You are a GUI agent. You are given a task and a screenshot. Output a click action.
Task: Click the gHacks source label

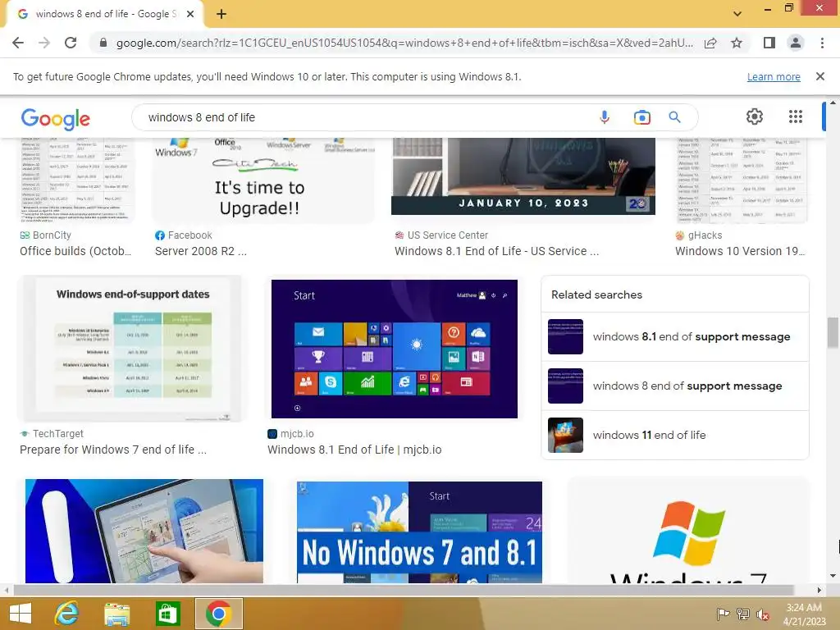point(705,235)
